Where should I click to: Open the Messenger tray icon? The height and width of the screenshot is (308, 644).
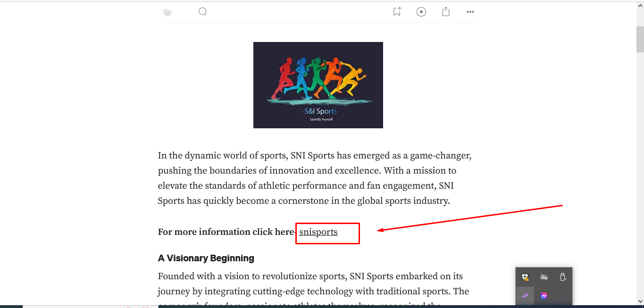pos(544,296)
